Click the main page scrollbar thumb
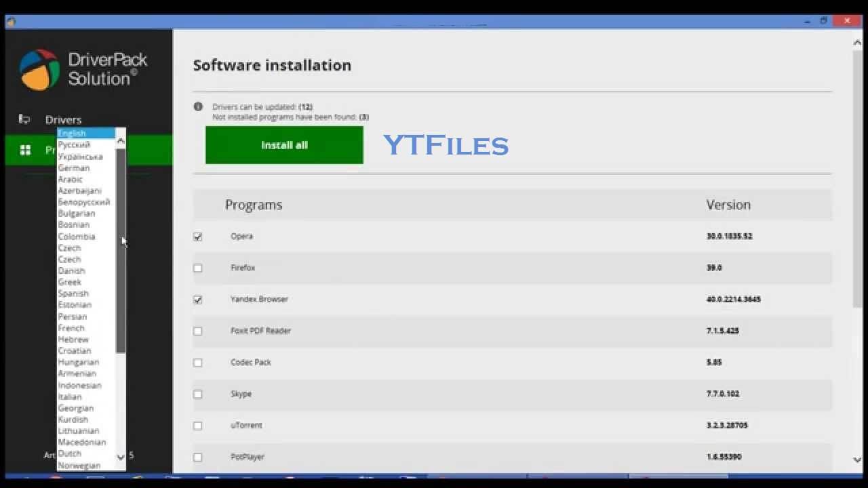Image resolution: width=868 pixels, height=488 pixels. tap(857, 179)
